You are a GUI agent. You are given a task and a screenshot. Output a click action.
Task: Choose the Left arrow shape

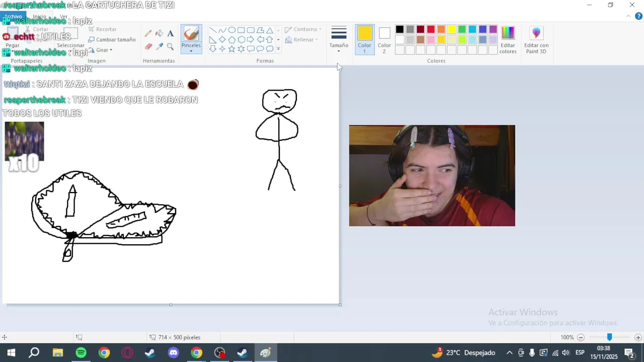pos(260,40)
